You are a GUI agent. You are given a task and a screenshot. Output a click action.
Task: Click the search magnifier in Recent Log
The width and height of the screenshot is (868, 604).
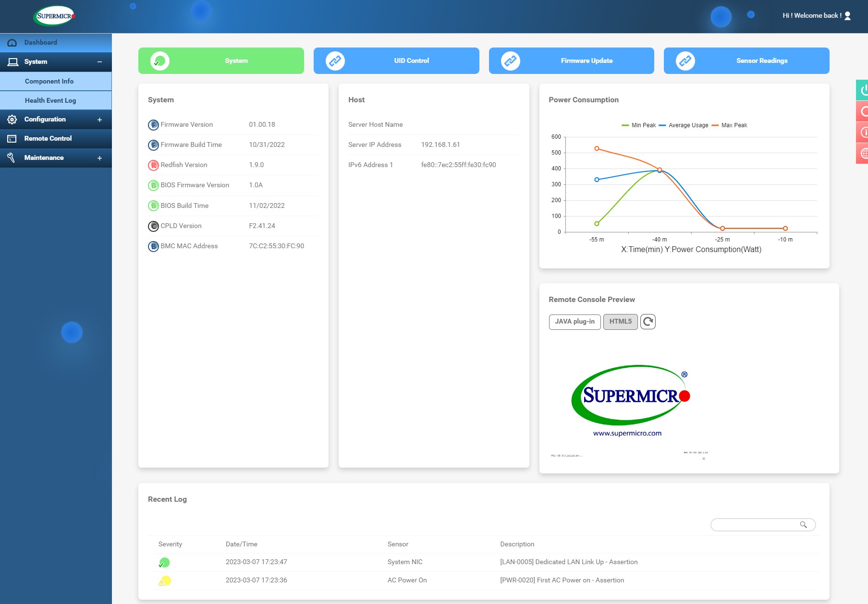pos(803,525)
